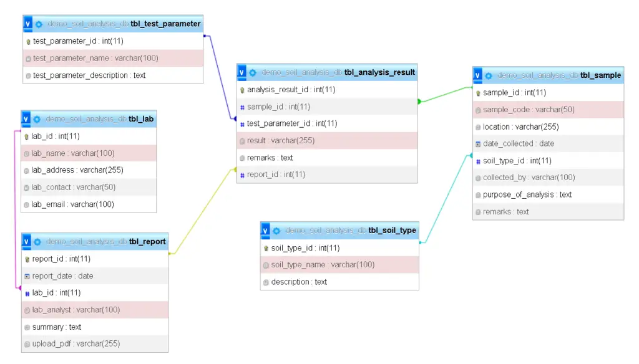Click the gear icon on tbl_soil_type header
639x364 pixels.
point(275,229)
